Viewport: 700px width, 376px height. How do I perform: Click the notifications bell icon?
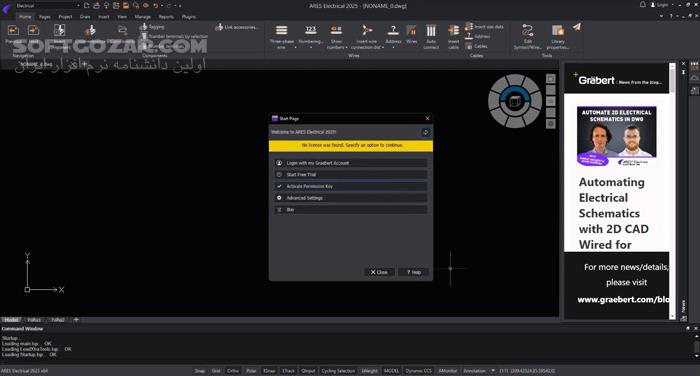[x=643, y=5]
